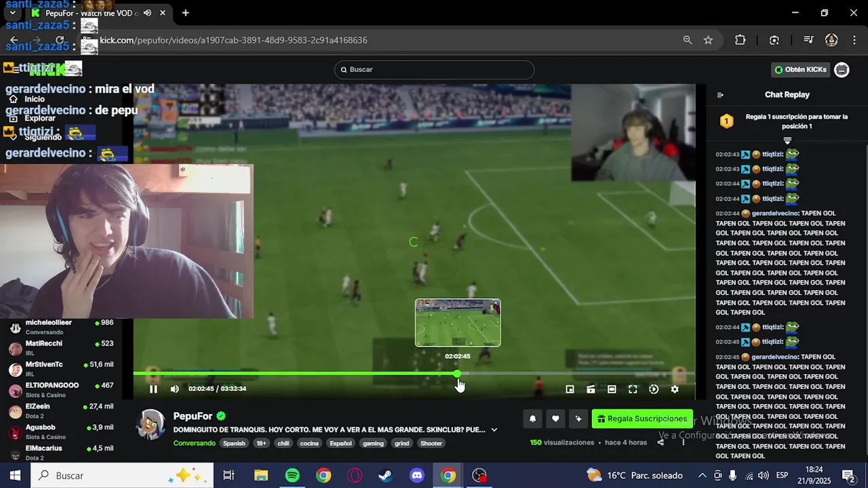Select the grind tag
Image resolution: width=868 pixels, height=488 pixels.
(x=402, y=443)
